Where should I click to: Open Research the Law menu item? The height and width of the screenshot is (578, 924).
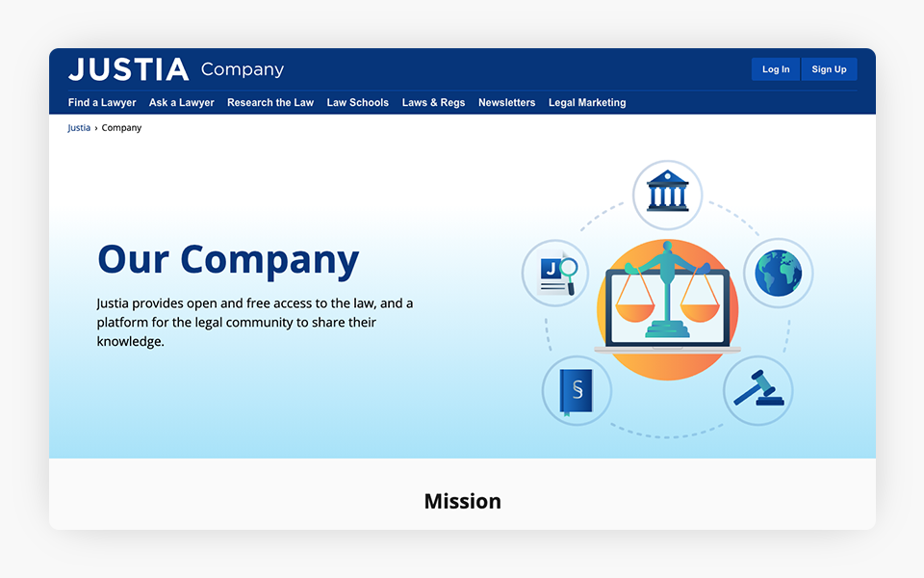click(x=270, y=103)
